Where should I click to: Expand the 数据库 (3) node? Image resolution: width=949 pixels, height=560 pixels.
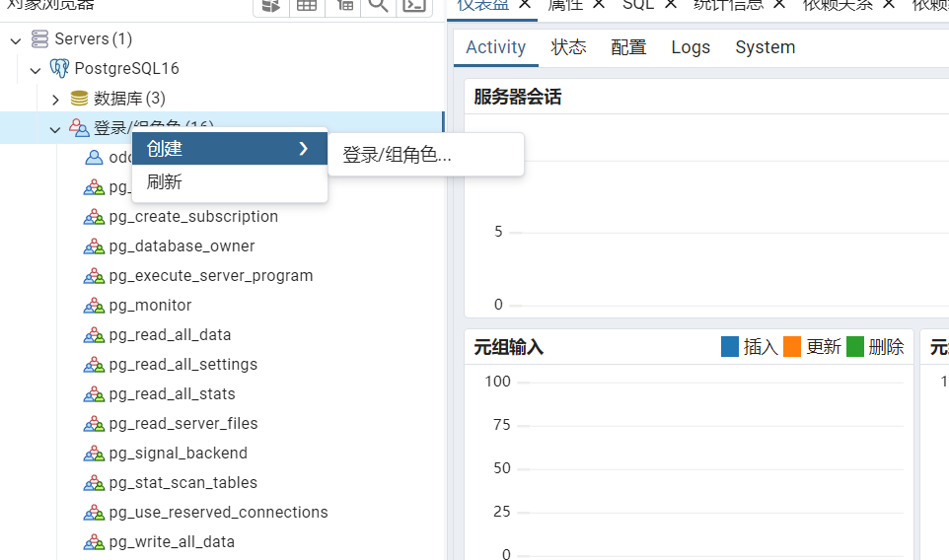click(55, 100)
